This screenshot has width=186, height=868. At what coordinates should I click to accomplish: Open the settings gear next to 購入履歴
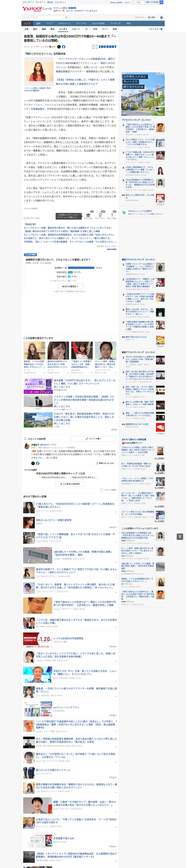tap(161, 18)
